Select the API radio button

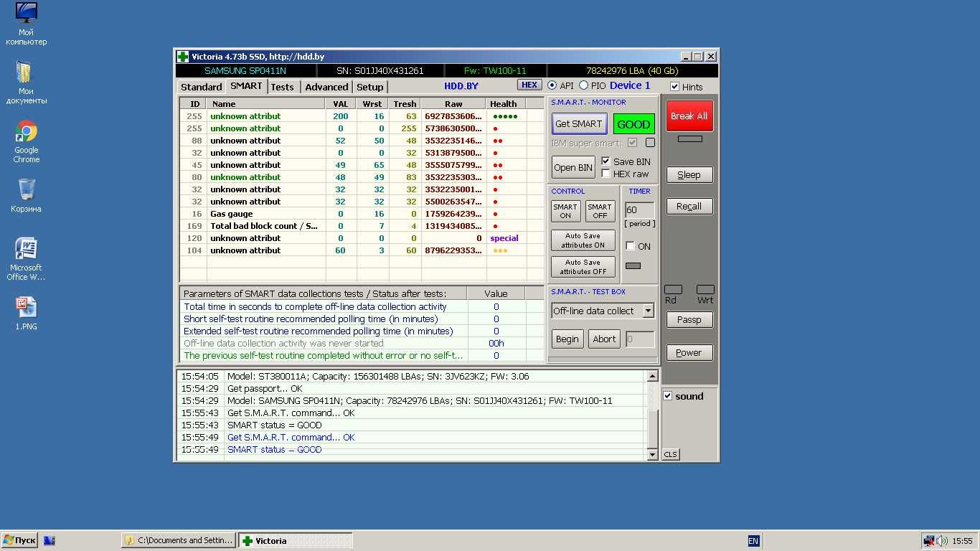(552, 85)
